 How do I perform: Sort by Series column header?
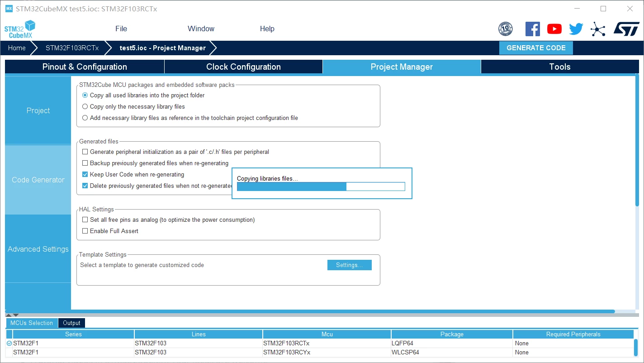(73, 334)
